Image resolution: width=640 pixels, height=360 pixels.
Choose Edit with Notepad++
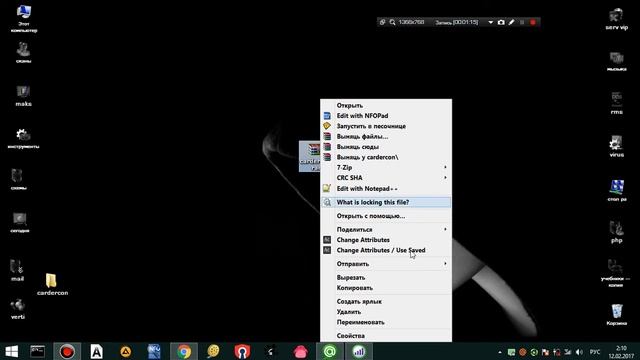click(x=386, y=189)
